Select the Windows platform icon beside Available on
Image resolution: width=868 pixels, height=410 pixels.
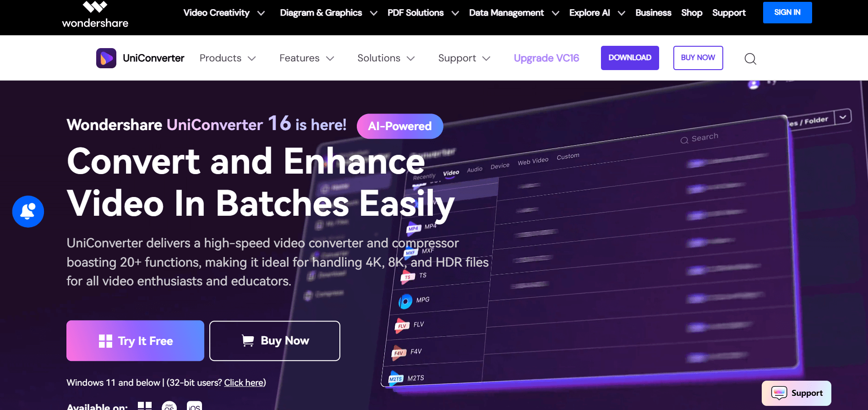(x=145, y=406)
